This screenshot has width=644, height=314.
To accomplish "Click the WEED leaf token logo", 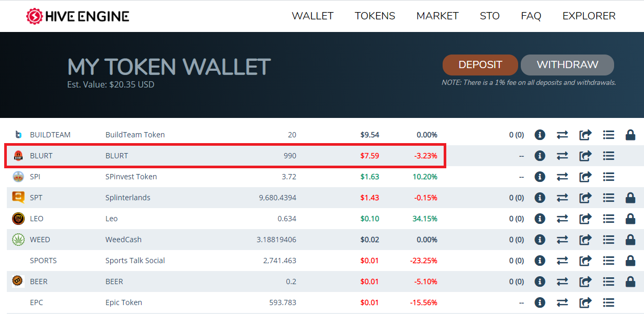I will tap(18, 240).
